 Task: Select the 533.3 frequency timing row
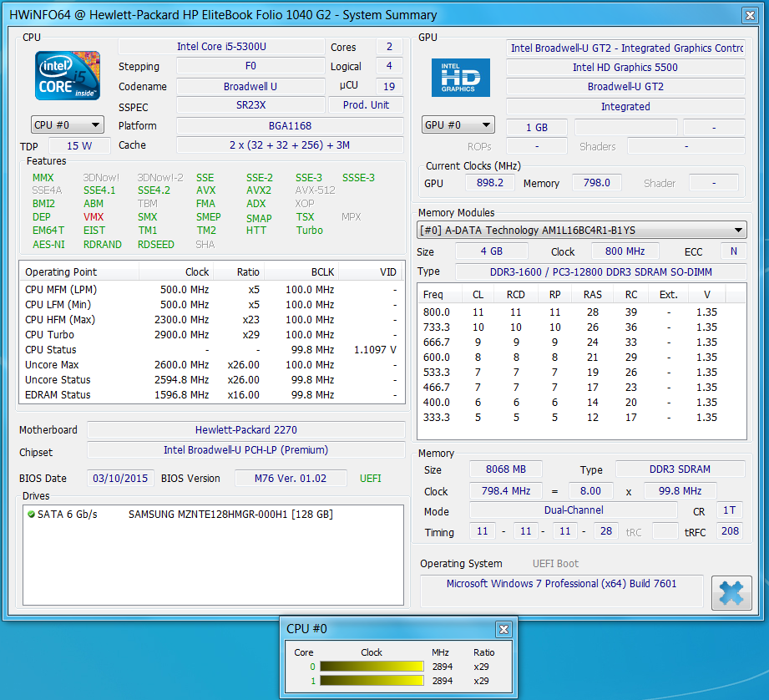pos(582,373)
